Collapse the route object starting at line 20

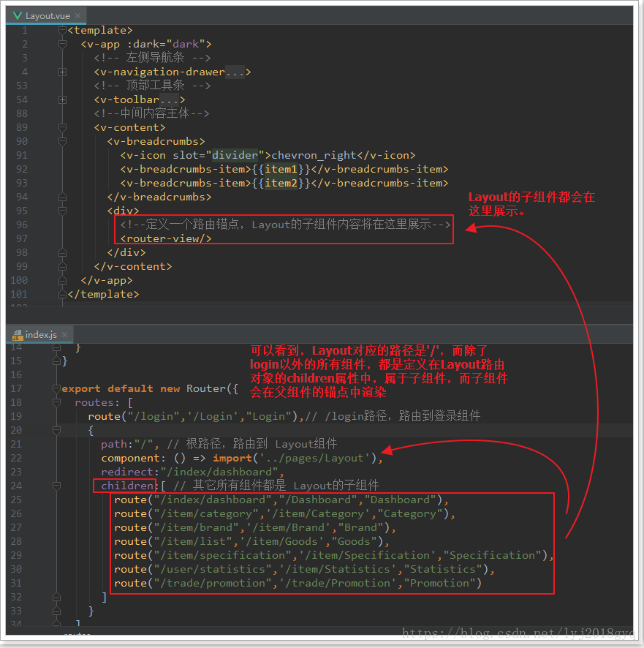pos(56,430)
